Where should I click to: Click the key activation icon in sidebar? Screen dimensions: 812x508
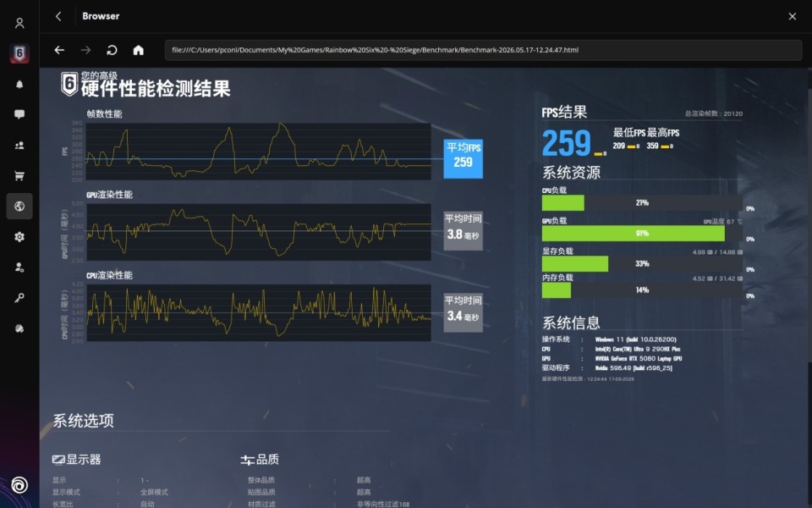click(19, 298)
